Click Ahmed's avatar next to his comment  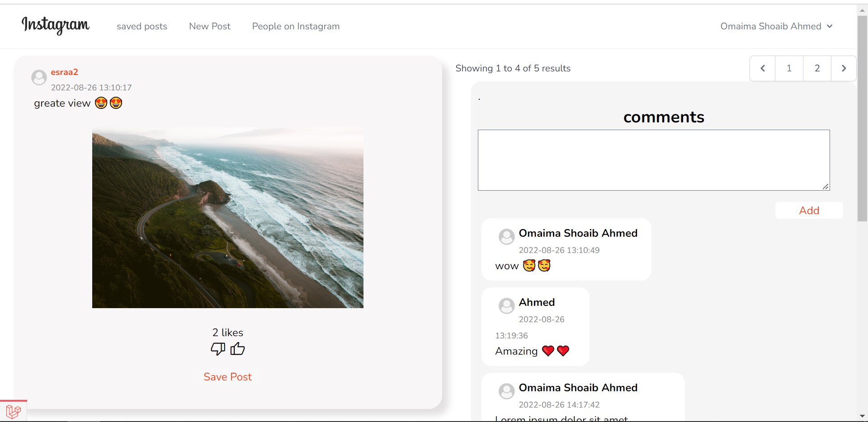pyautogui.click(x=506, y=305)
